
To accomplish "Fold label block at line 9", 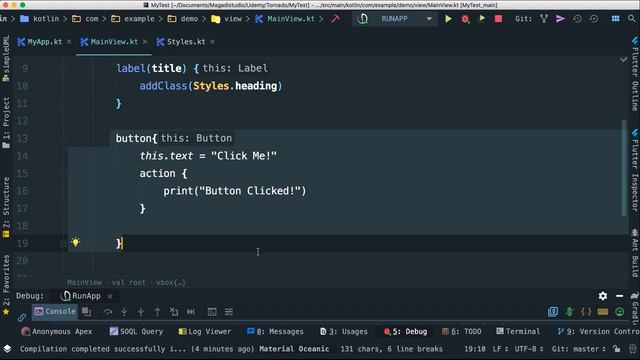I will [x=62, y=69].
